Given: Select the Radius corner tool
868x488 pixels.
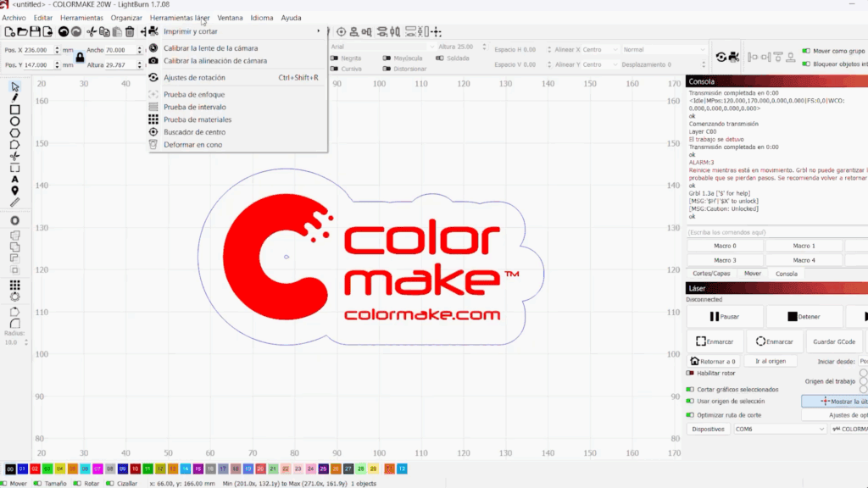Looking at the screenshot, I should tap(15, 323).
